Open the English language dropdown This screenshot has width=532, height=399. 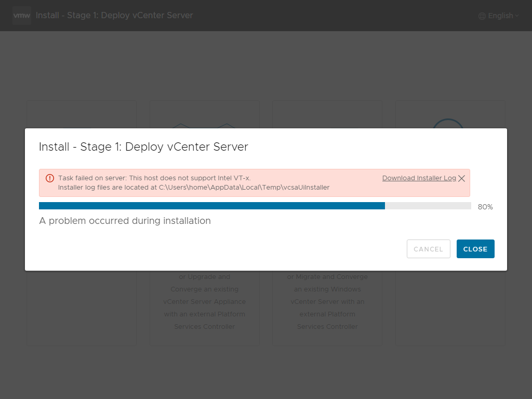499,16
